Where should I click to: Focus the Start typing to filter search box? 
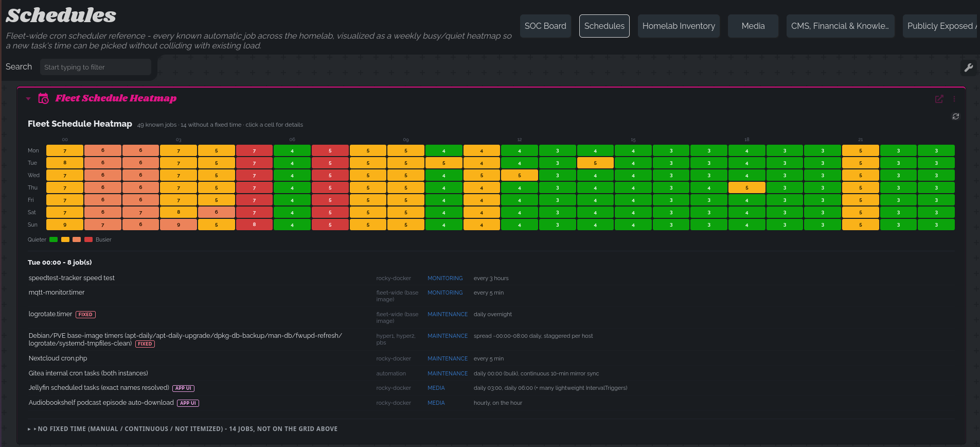(x=96, y=67)
